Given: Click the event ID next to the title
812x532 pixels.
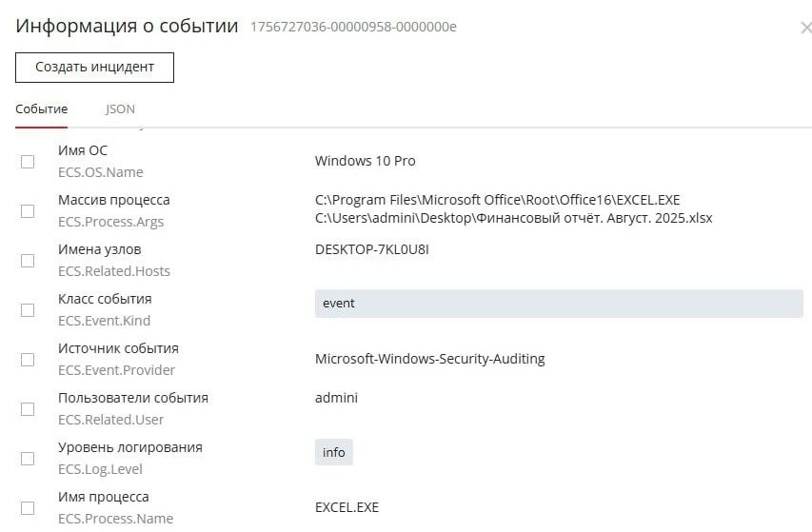Looking at the screenshot, I should pyautogui.click(x=353, y=27).
